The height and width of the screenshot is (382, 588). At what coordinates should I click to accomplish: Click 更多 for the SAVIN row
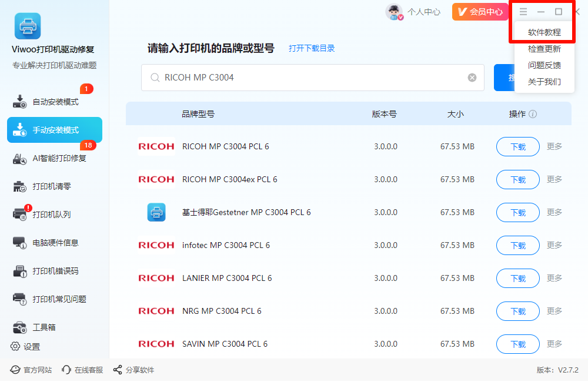(x=554, y=344)
